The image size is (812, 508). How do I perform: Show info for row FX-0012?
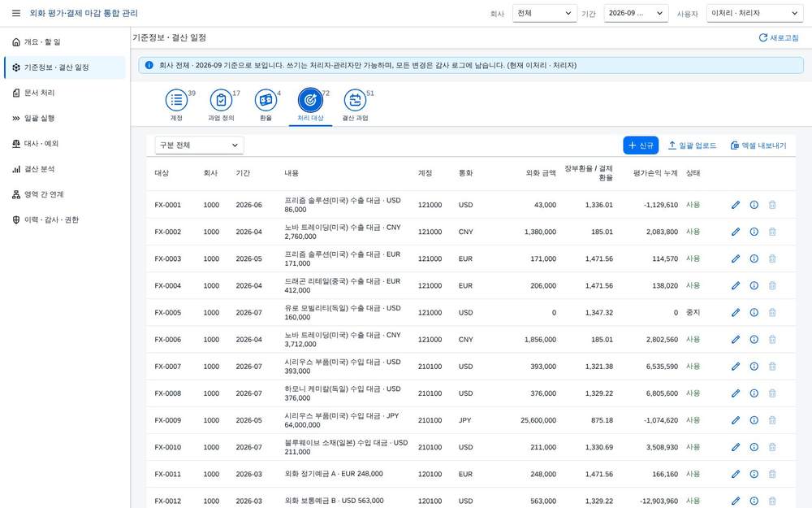point(754,501)
